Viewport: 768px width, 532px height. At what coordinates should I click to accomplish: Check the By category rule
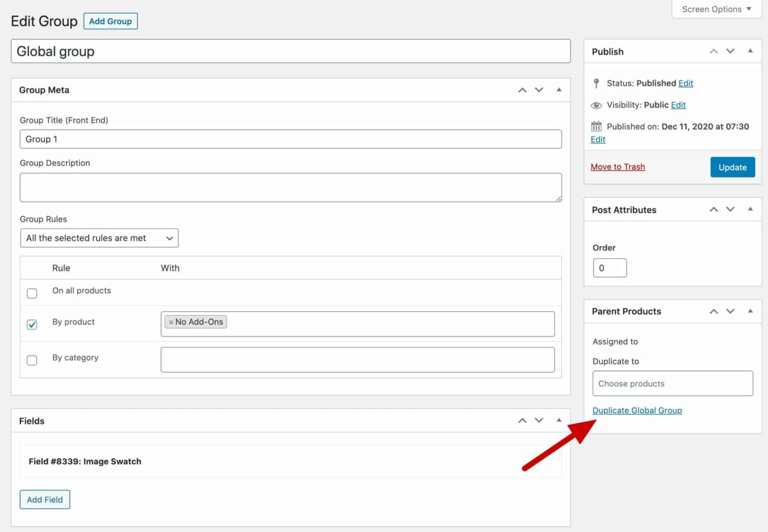tap(32, 360)
